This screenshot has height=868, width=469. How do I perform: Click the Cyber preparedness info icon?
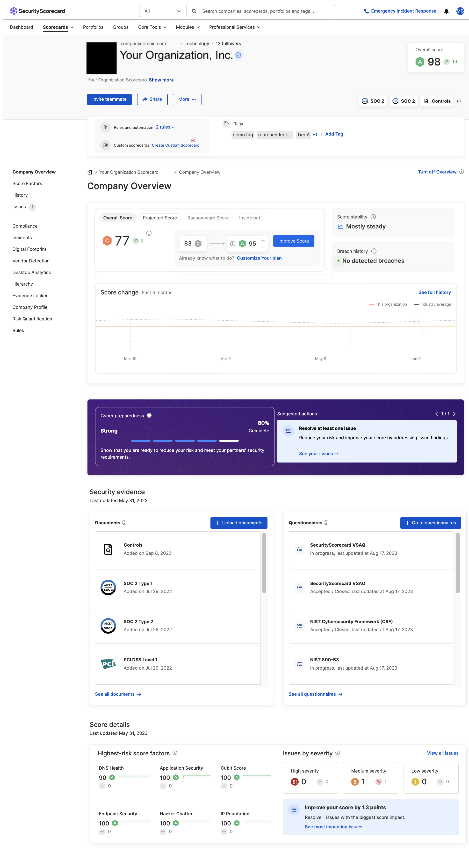(x=149, y=415)
